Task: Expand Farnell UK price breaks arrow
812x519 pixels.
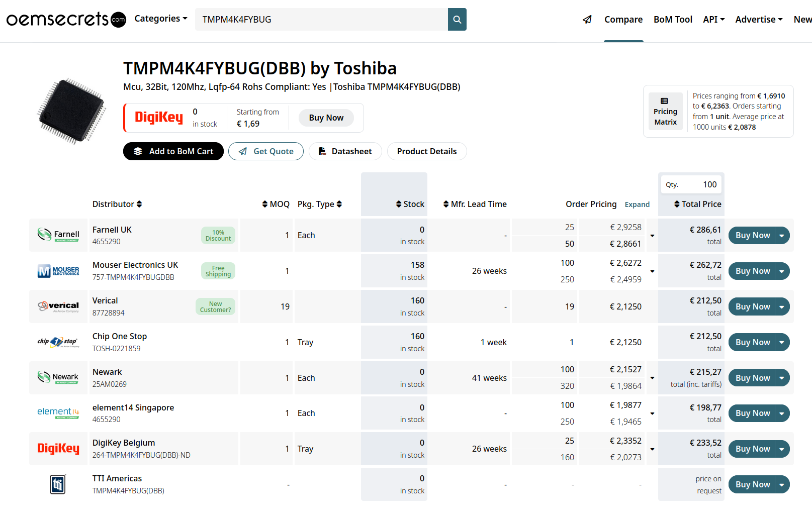Action: 652,236
